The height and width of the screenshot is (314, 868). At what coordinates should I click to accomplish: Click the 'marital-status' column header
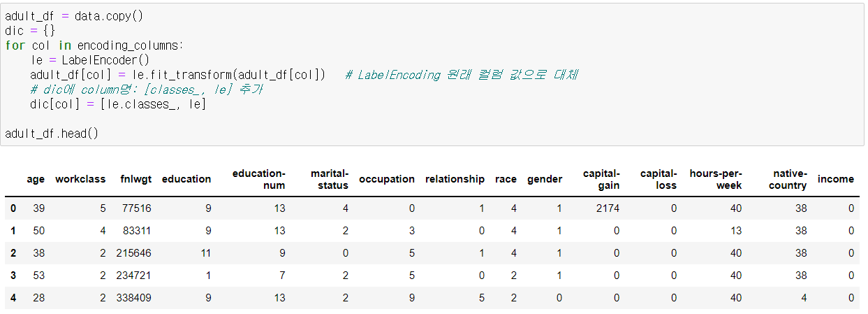pyautogui.click(x=330, y=179)
